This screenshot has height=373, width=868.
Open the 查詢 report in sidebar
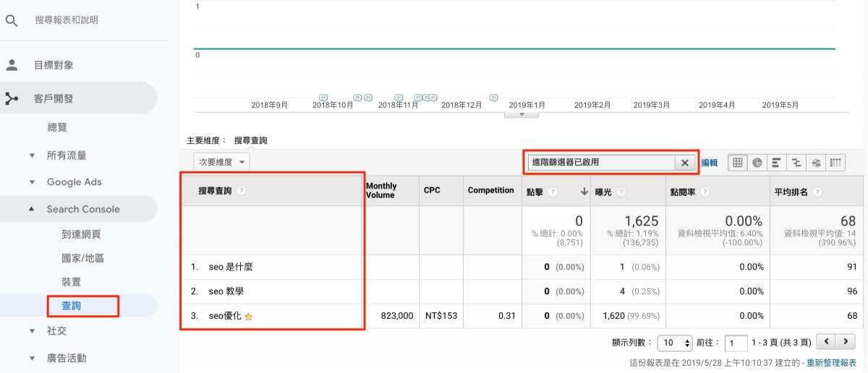(72, 306)
